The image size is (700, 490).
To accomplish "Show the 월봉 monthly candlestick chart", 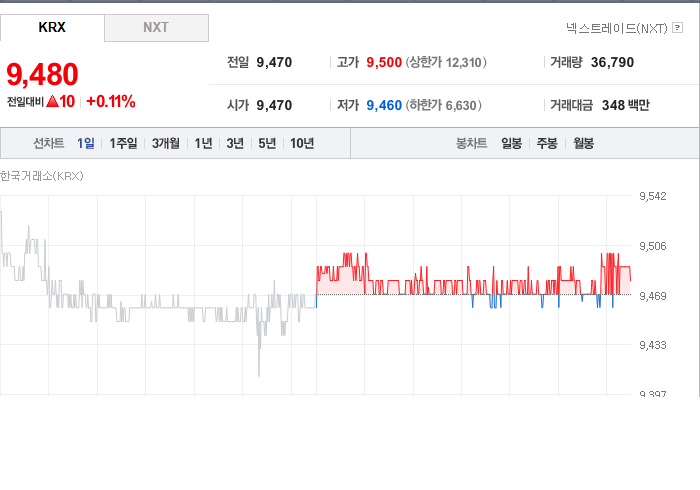I will tap(583, 143).
